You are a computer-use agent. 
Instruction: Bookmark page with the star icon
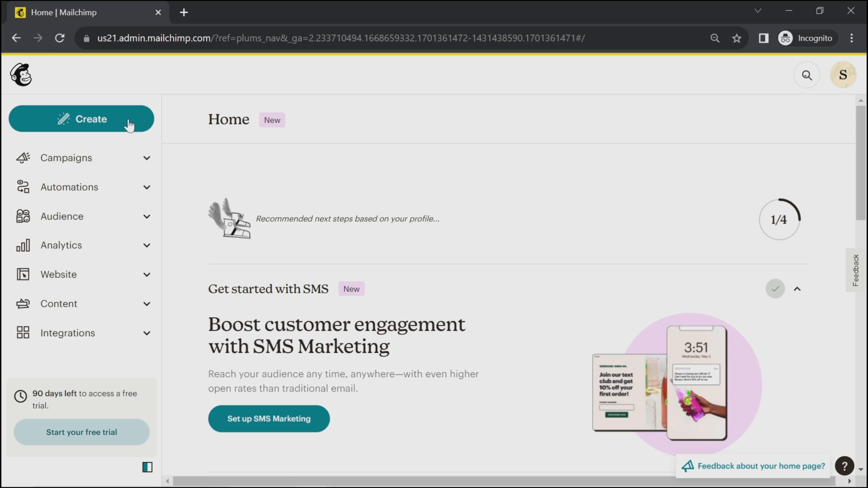point(737,38)
